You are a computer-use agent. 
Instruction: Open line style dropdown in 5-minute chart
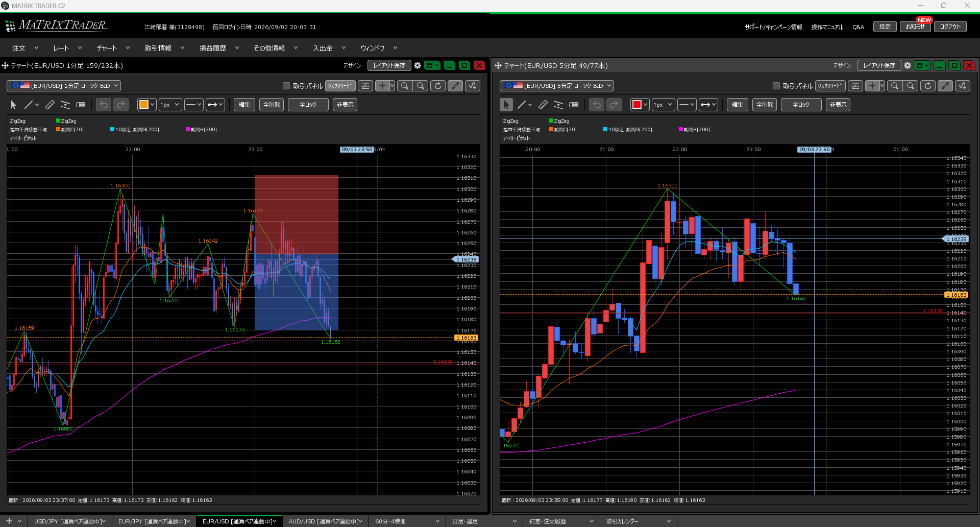(x=687, y=105)
